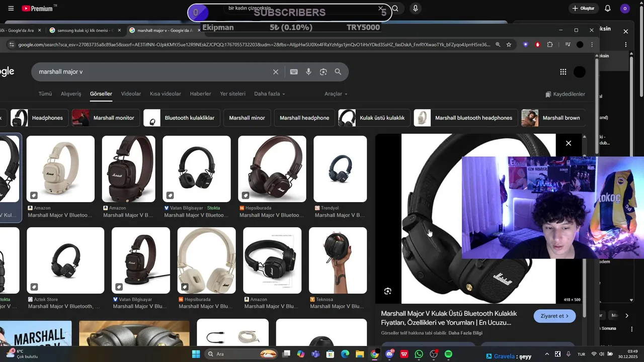Click the Windows taskbar Ara search box
Viewport: 644px width, 362px height.
(242, 354)
